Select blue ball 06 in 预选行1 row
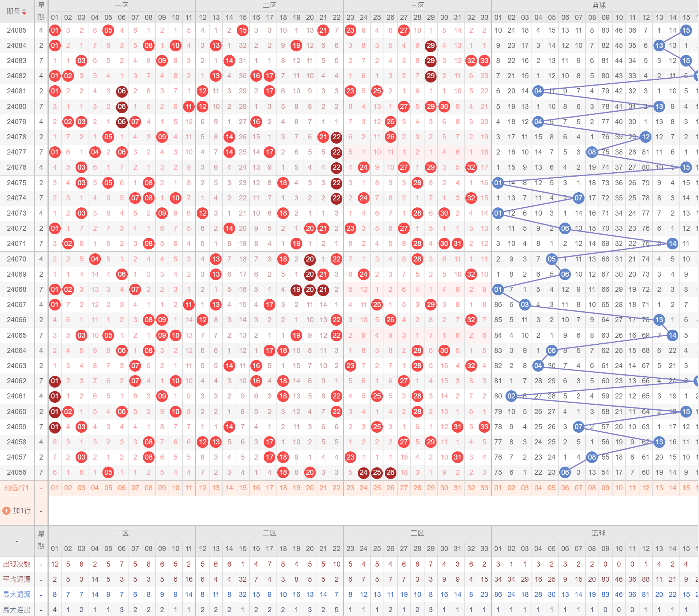This screenshot has height=616, width=699. (x=565, y=488)
